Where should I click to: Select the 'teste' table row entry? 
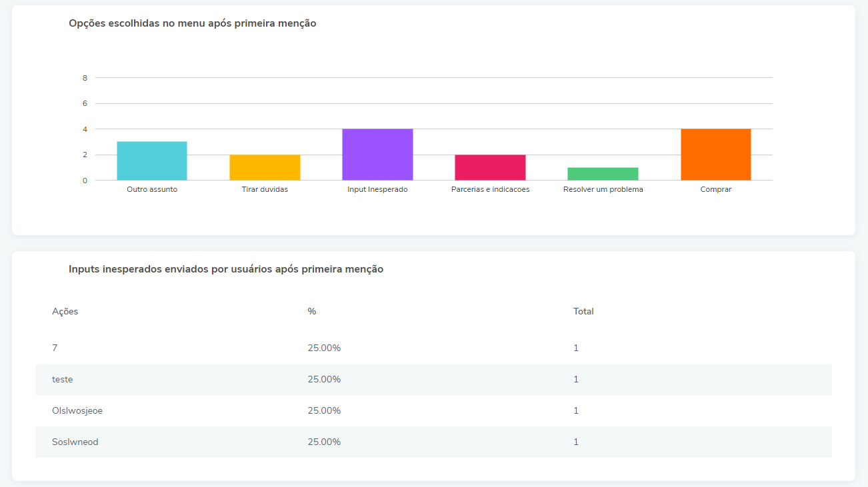coord(63,379)
